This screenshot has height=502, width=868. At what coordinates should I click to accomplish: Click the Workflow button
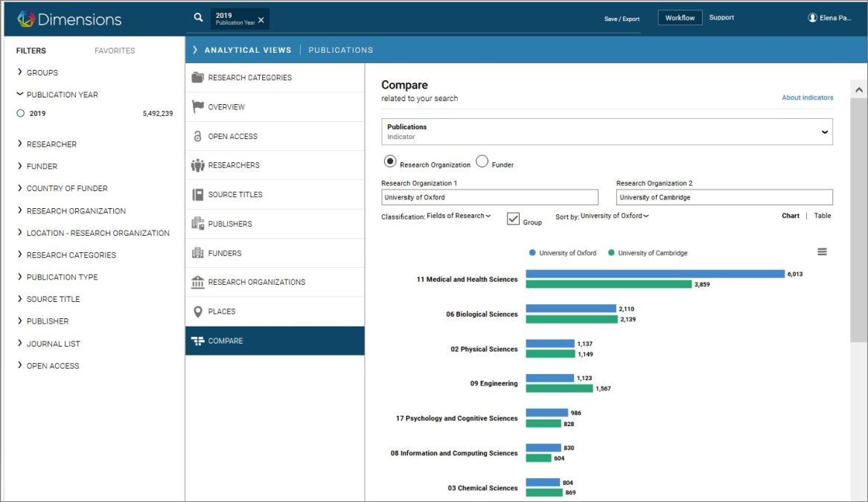coord(680,18)
